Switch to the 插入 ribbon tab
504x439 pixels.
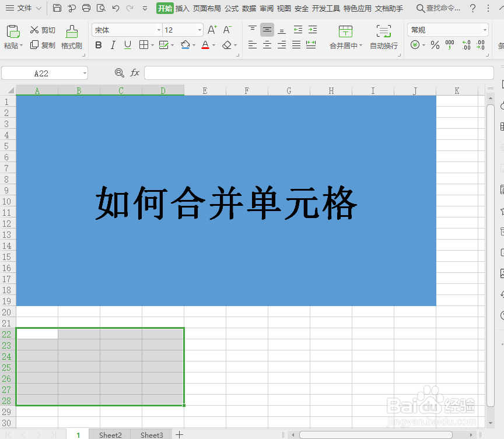[x=181, y=8]
